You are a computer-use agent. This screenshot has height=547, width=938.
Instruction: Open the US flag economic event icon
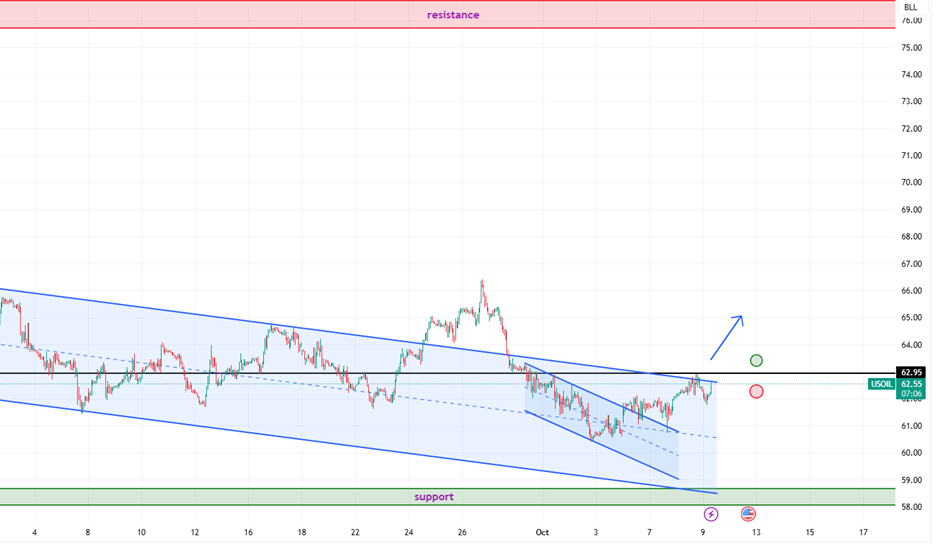tap(748, 514)
